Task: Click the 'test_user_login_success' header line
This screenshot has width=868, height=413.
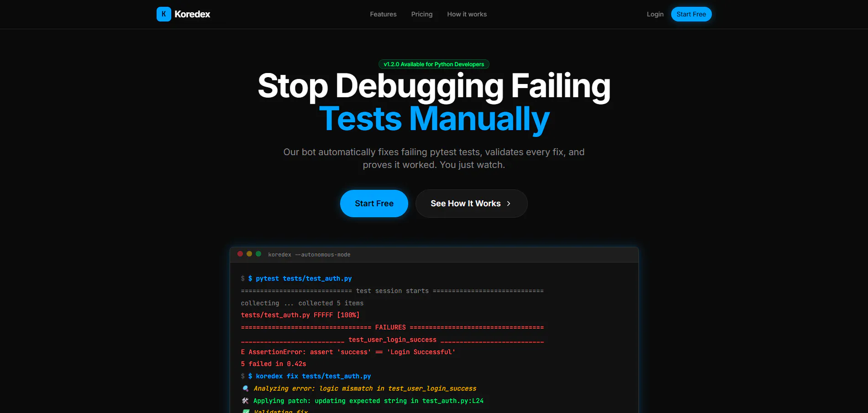Action: coord(392,340)
